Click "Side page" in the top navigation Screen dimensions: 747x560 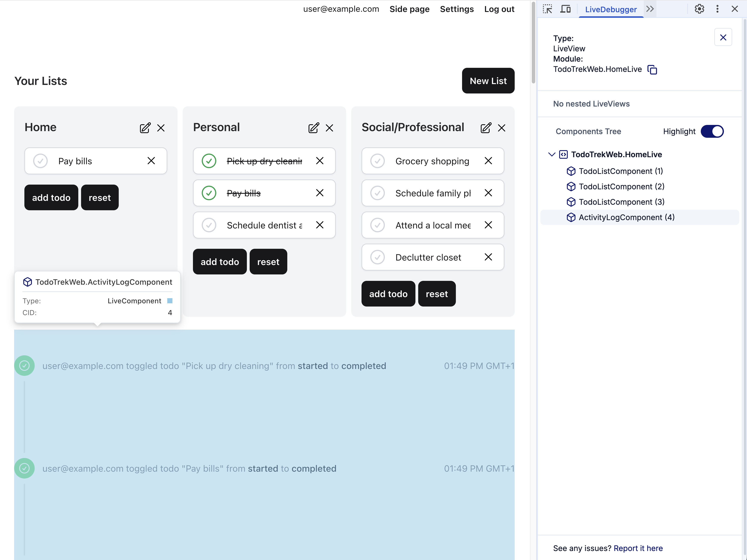tap(409, 9)
